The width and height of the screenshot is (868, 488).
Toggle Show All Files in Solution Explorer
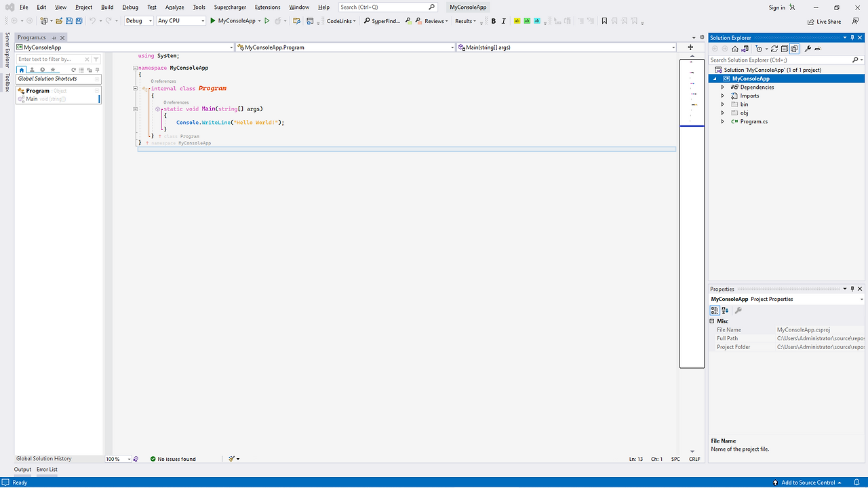[x=794, y=49]
